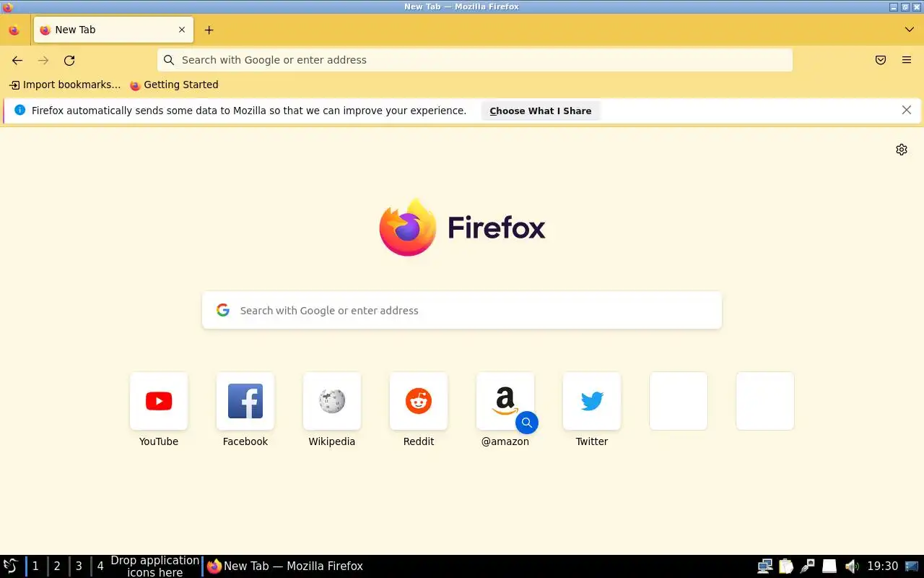The width and height of the screenshot is (924, 578).
Task: Open the Wikipedia shortcut tile
Action: [332, 401]
